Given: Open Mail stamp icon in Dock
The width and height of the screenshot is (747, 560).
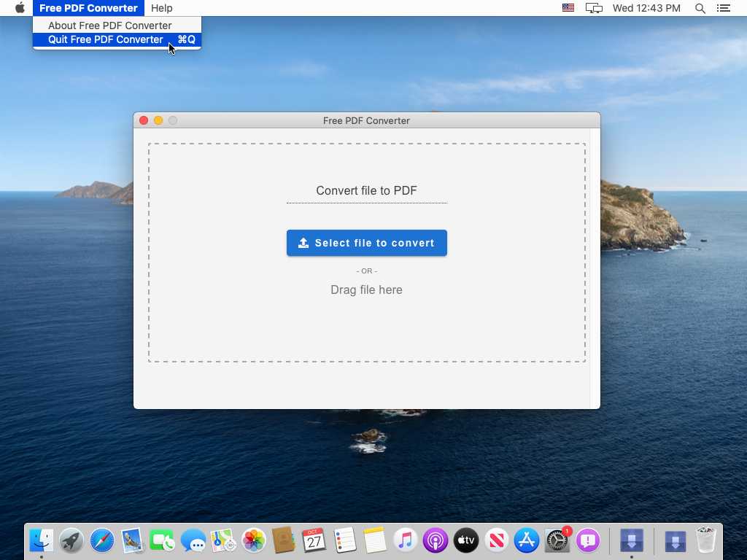Looking at the screenshot, I should (x=133, y=540).
